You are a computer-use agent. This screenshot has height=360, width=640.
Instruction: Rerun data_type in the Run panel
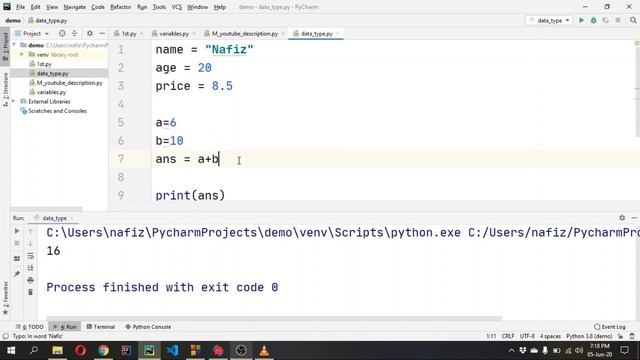(17, 231)
